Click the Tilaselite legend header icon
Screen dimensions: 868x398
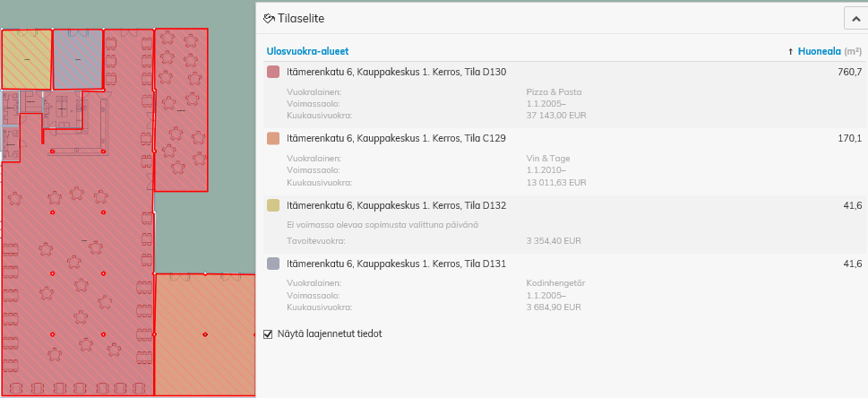[x=269, y=18]
